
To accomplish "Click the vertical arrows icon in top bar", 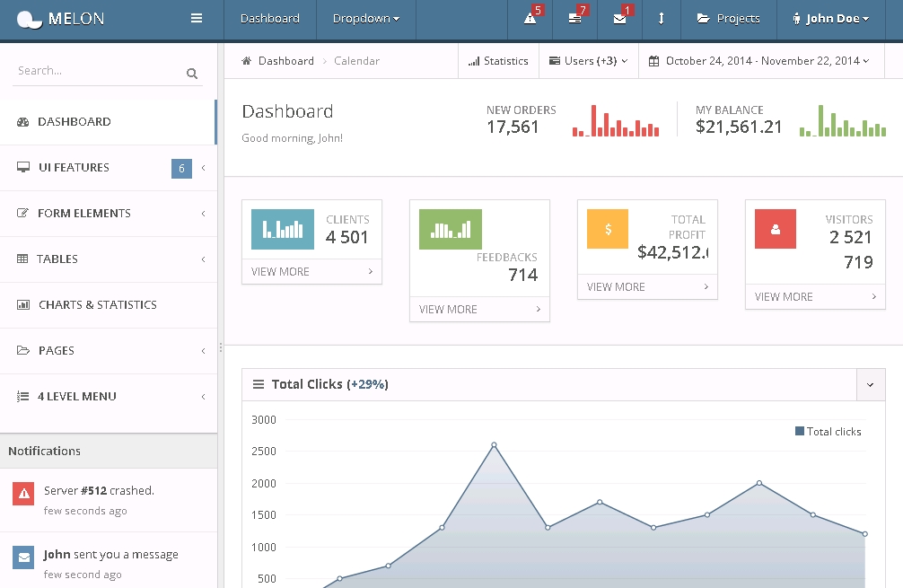I will (x=662, y=19).
